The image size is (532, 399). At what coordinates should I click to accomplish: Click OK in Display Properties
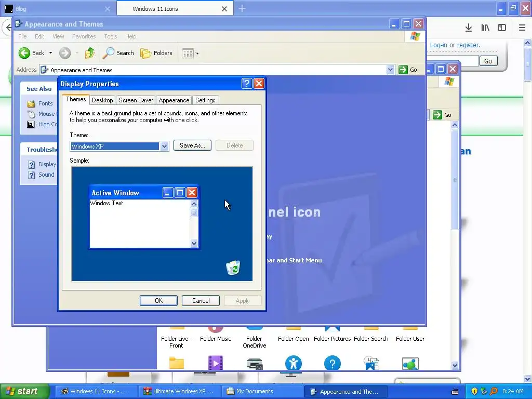[158, 301]
